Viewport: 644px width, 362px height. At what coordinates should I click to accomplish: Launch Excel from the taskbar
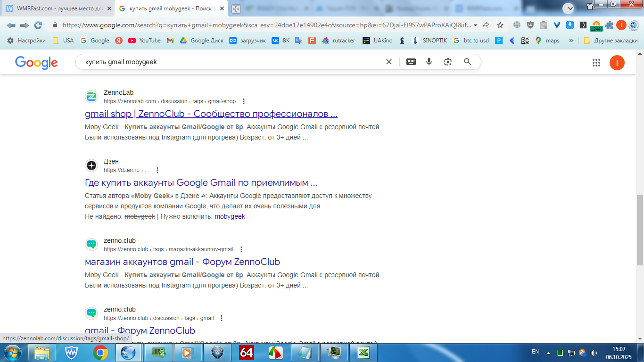[363, 353]
